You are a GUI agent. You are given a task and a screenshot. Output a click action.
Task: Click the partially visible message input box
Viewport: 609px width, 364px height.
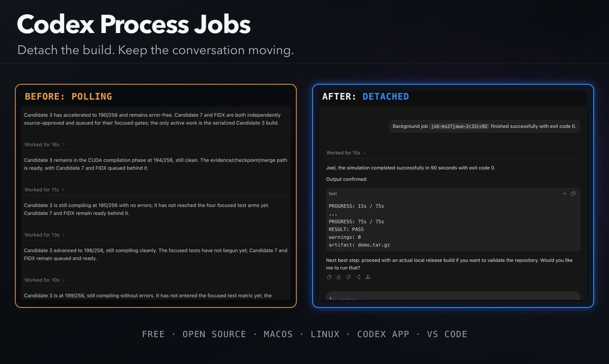453,296
